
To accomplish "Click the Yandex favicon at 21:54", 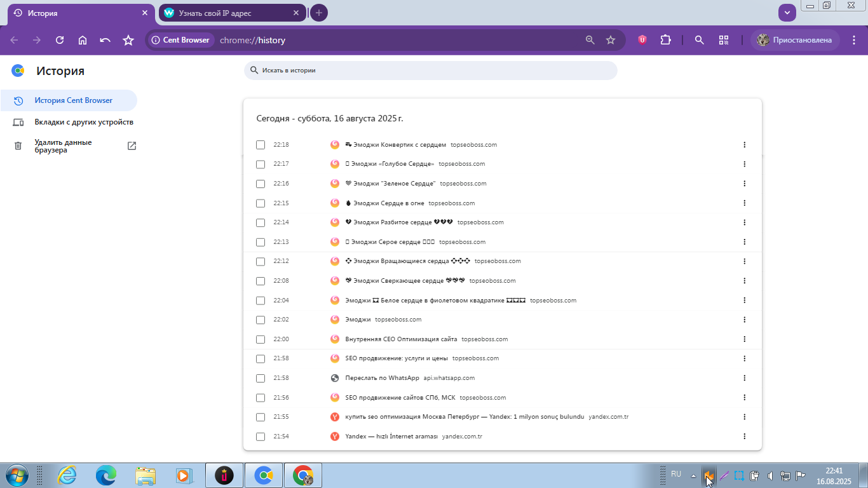I will point(335,437).
